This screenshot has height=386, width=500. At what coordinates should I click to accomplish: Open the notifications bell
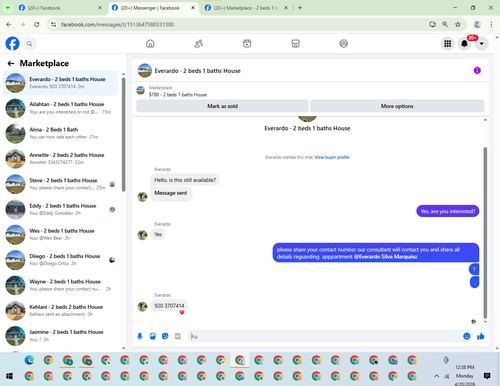click(x=464, y=44)
